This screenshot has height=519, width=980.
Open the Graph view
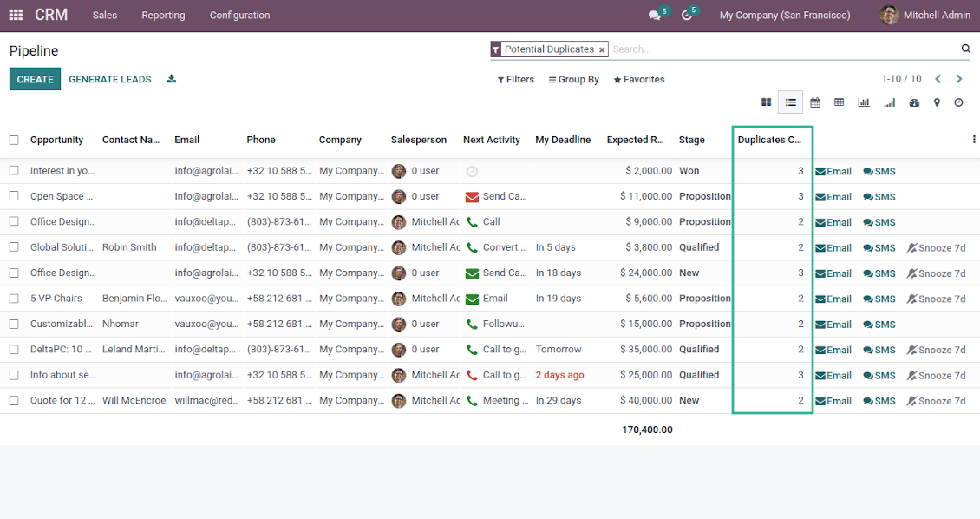pyautogui.click(x=864, y=102)
